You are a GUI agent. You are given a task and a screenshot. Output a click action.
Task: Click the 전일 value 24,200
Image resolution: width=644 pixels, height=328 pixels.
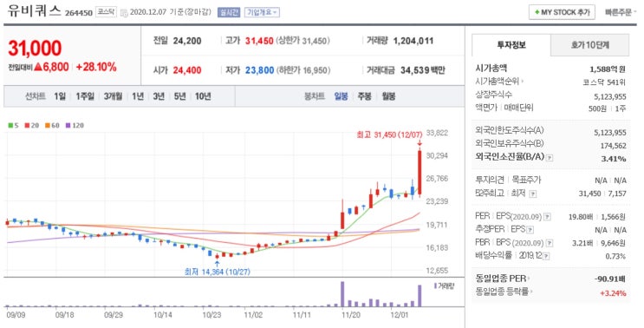(x=187, y=41)
